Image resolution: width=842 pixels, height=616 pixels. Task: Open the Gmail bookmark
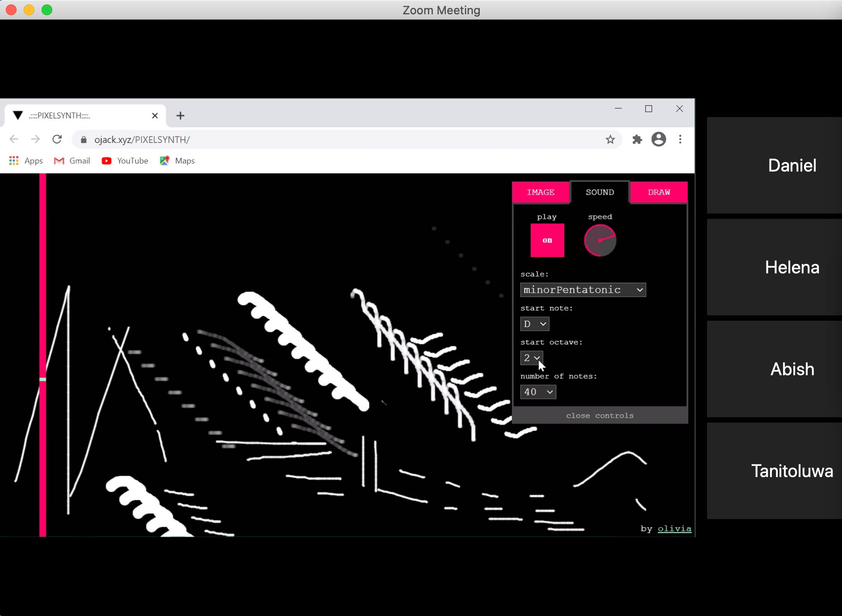tap(72, 161)
